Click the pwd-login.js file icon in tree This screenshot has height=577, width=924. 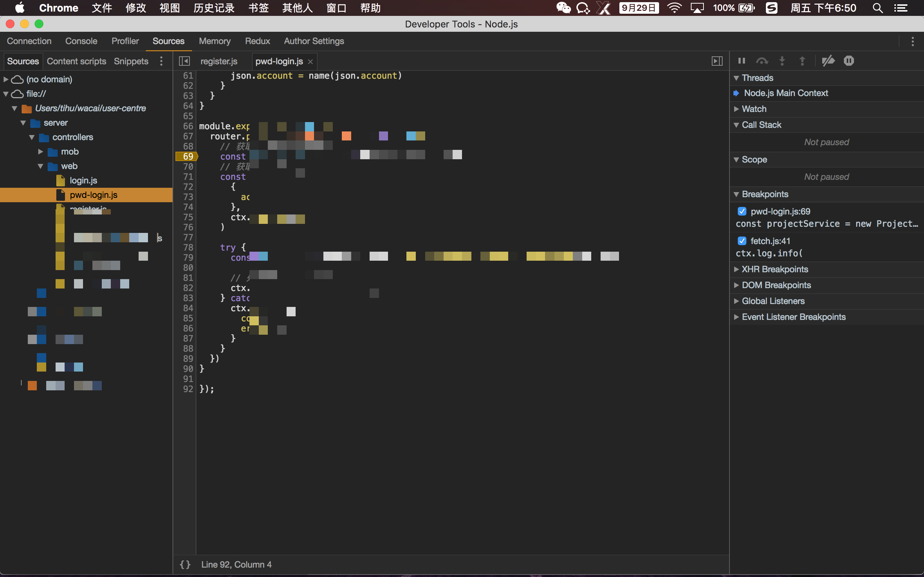pos(60,195)
